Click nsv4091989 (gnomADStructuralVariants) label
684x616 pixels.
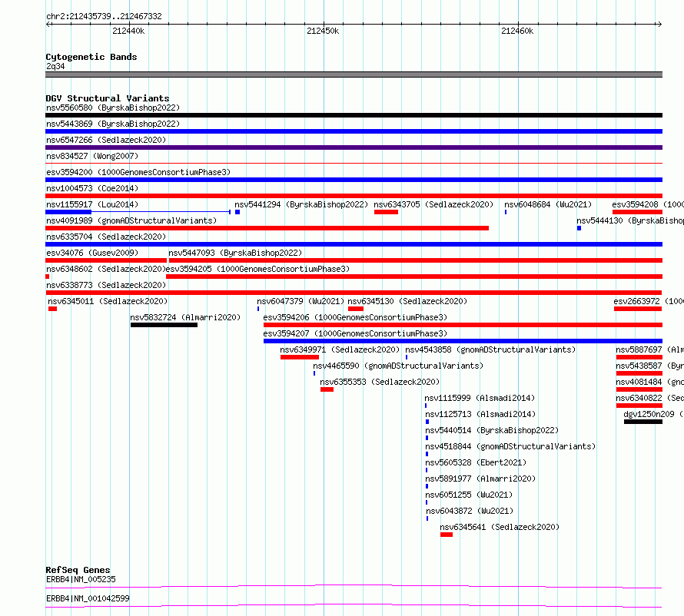pos(131,220)
